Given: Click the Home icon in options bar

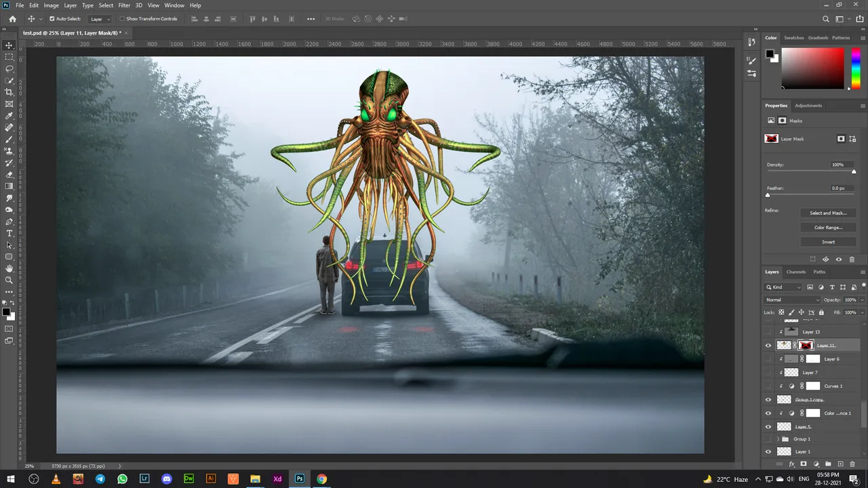Looking at the screenshot, I should tap(12, 19).
